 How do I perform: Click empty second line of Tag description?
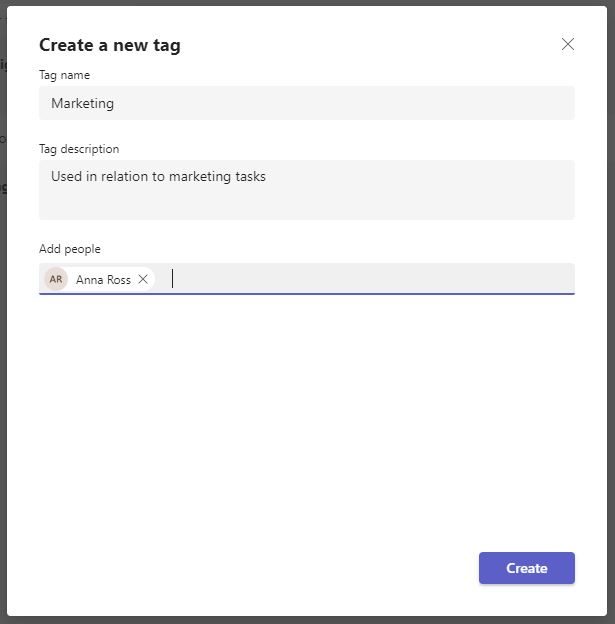pyautogui.click(x=306, y=202)
